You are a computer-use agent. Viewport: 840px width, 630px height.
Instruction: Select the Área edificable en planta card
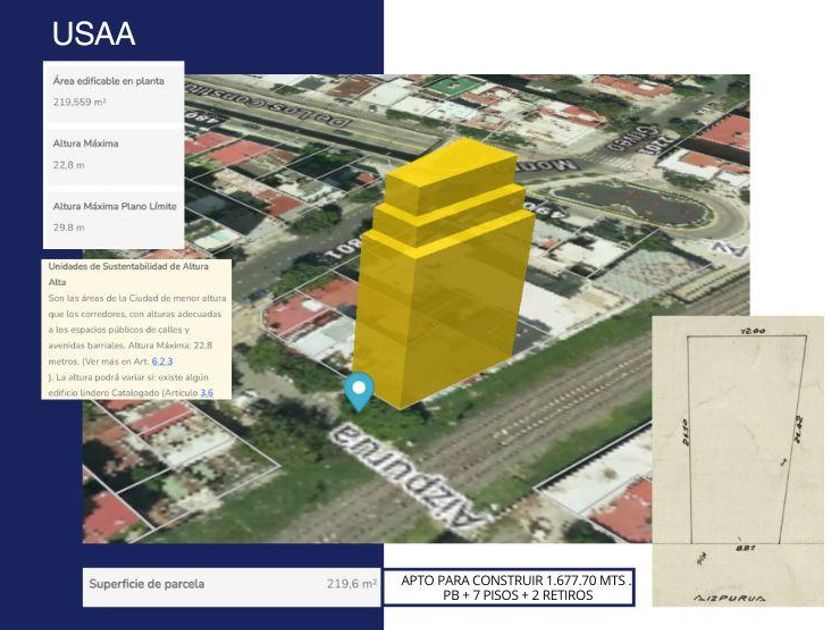point(113,91)
